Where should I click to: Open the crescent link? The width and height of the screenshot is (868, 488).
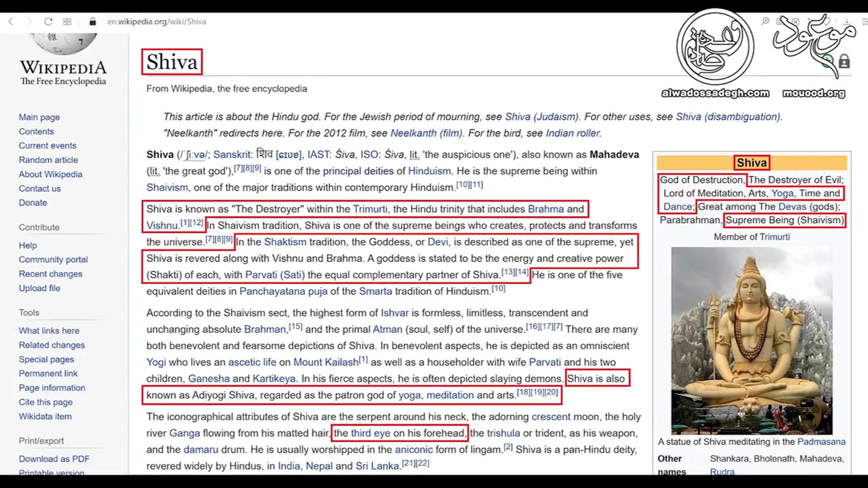(x=551, y=417)
